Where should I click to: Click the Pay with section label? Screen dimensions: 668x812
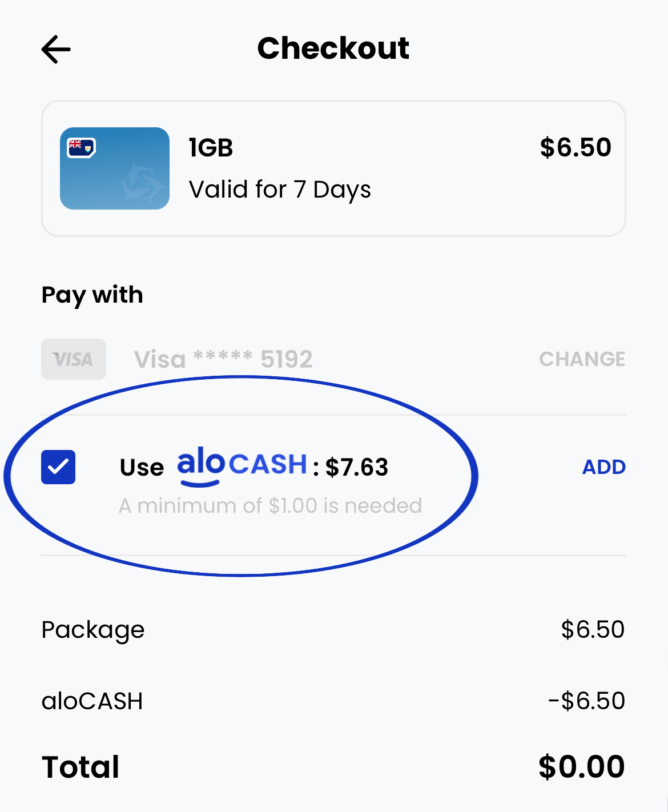[92, 295]
